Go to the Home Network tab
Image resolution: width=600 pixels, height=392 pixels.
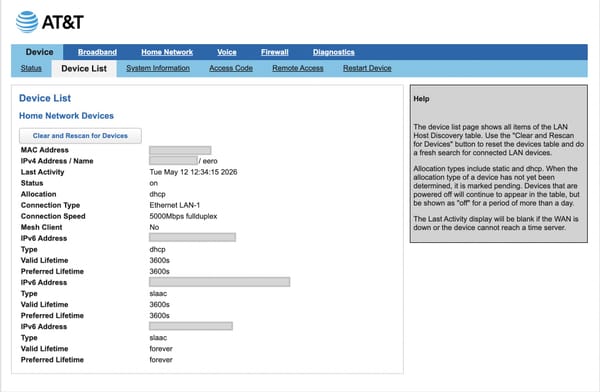click(x=167, y=52)
